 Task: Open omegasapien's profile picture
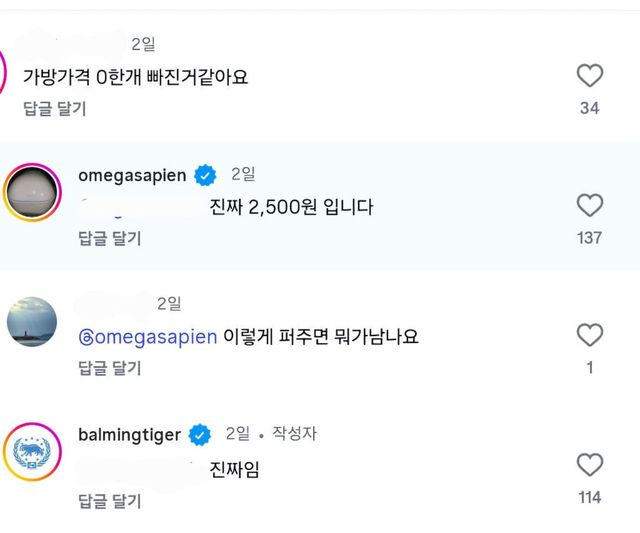pos(35,190)
